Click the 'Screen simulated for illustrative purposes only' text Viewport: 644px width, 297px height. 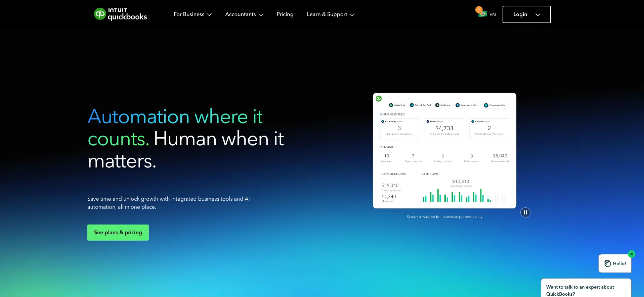click(444, 217)
